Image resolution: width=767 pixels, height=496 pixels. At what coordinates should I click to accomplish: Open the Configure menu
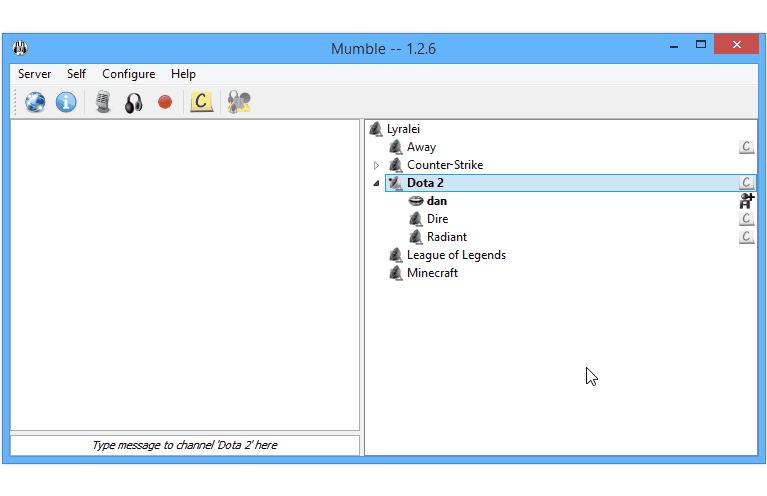129,74
